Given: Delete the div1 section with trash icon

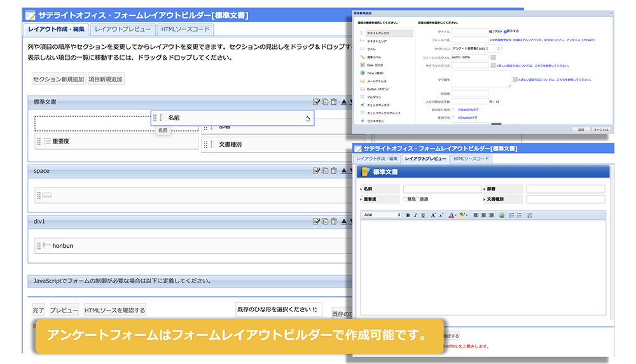Looking at the screenshot, I should pos(334,221).
